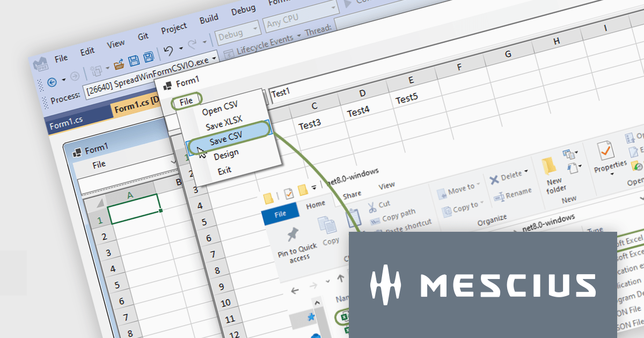Click the Save icon in Visual Studio toolbar
Viewport: 644px width, 338px height.
click(134, 61)
